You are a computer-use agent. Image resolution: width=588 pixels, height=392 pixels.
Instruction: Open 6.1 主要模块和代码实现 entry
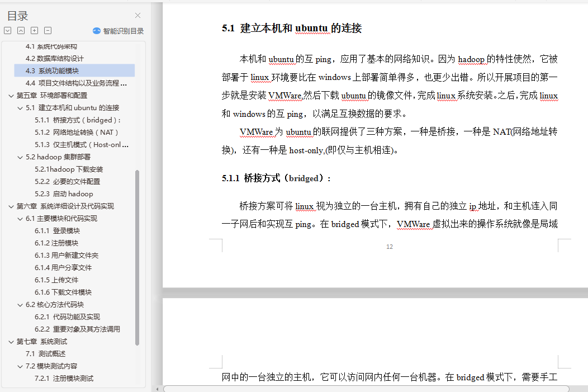point(61,219)
